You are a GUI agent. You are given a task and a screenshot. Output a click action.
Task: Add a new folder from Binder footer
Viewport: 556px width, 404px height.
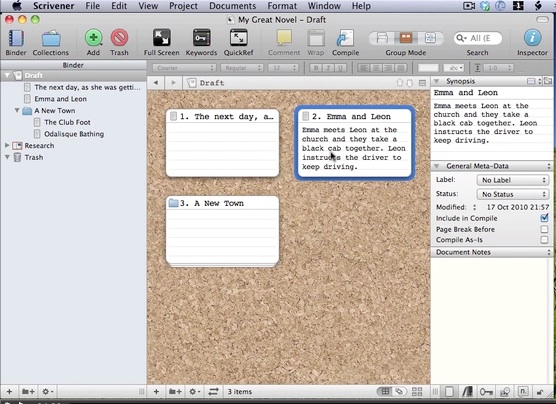pyautogui.click(x=28, y=392)
